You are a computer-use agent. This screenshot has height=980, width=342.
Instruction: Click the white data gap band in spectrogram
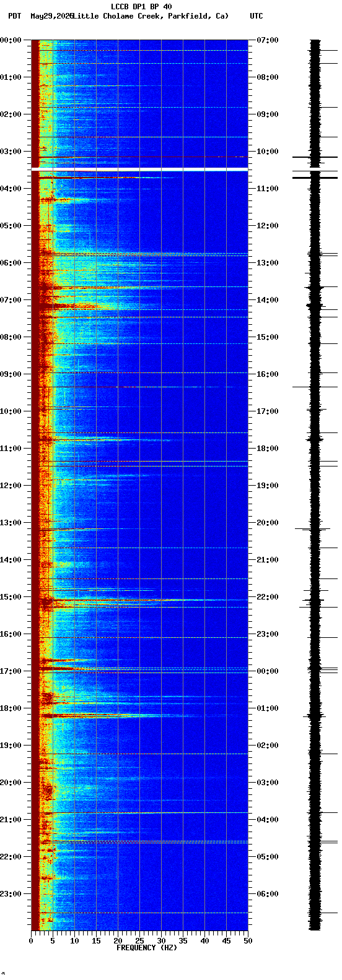click(139, 169)
